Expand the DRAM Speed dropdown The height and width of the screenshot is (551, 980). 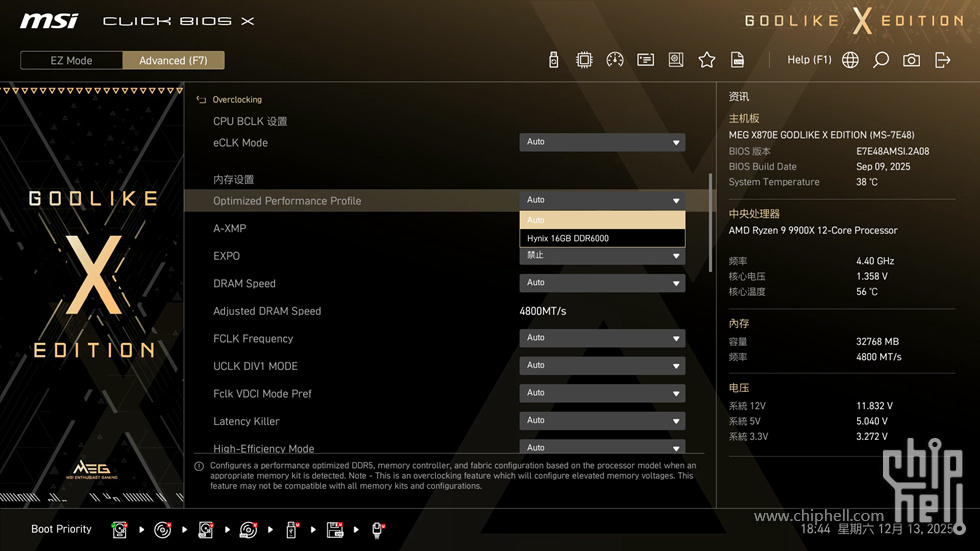[x=602, y=283]
